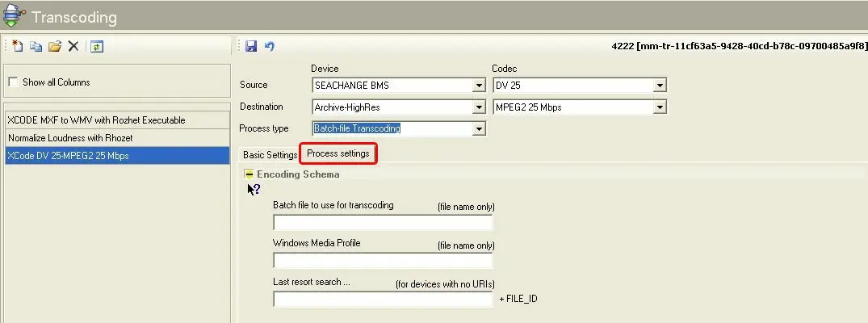Expand the Destination Codec MPEG2 dropdown
This screenshot has height=323, width=868.
click(x=660, y=107)
